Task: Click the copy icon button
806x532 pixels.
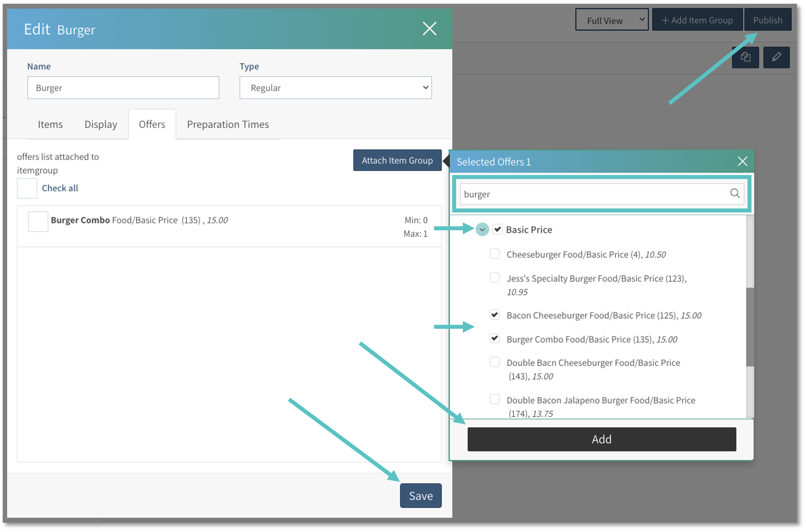Action: 745,57
